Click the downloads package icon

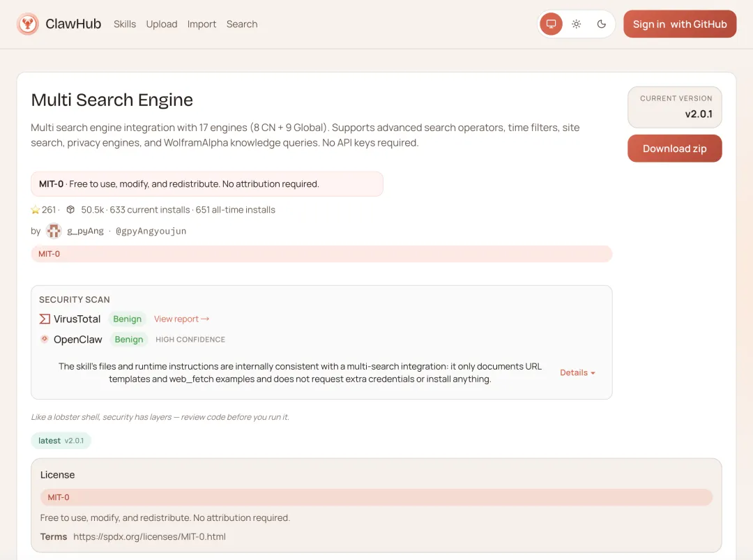[70, 210]
